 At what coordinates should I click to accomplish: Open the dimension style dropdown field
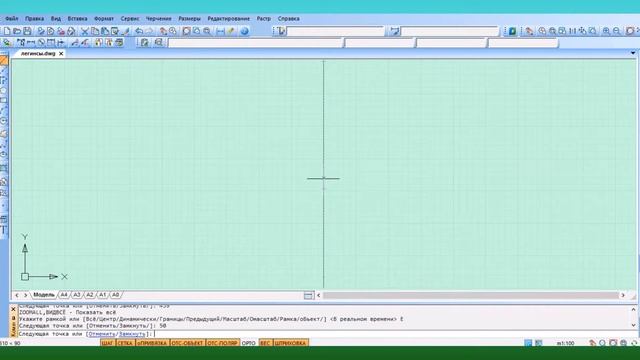(x=450, y=31)
